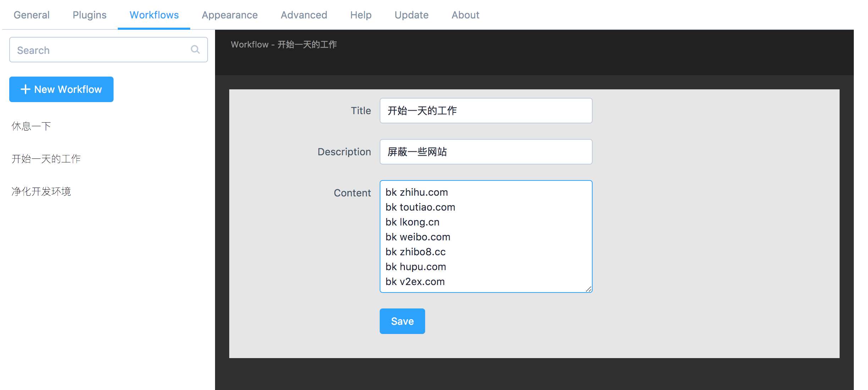Click the New Workflow button
The height and width of the screenshot is (390, 868).
[x=61, y=89]
